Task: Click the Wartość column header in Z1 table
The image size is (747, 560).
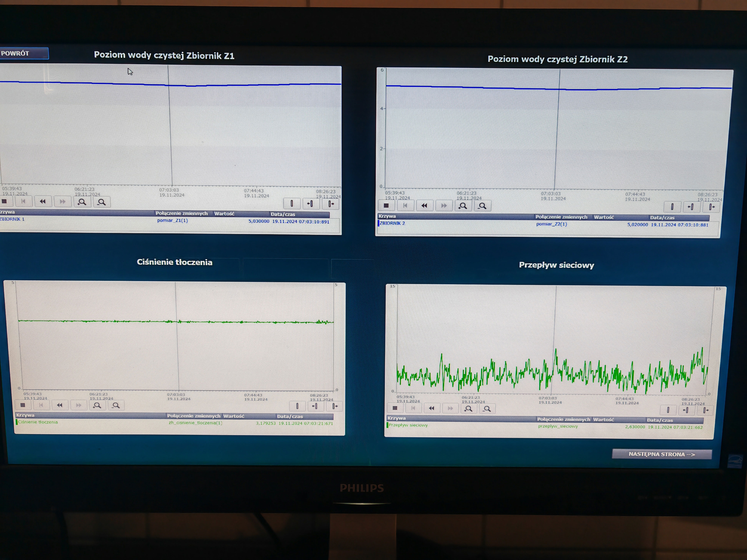Action: (224, 214)
